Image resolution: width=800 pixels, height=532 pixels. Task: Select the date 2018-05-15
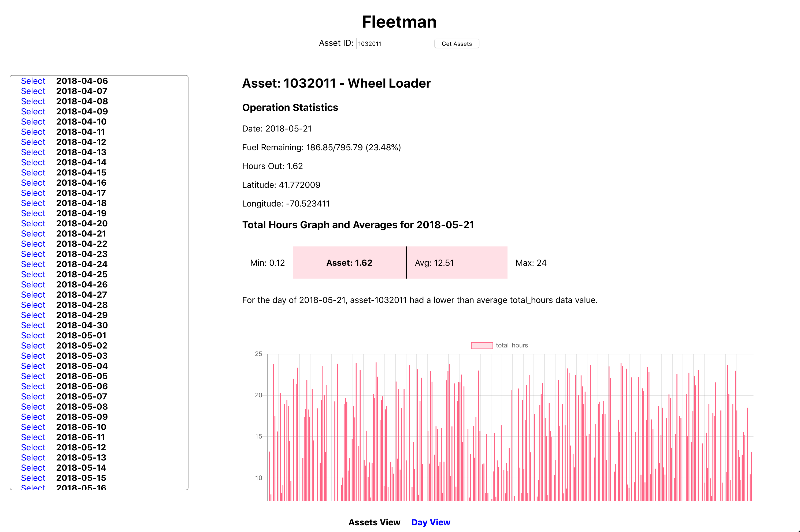coord(33,478)
